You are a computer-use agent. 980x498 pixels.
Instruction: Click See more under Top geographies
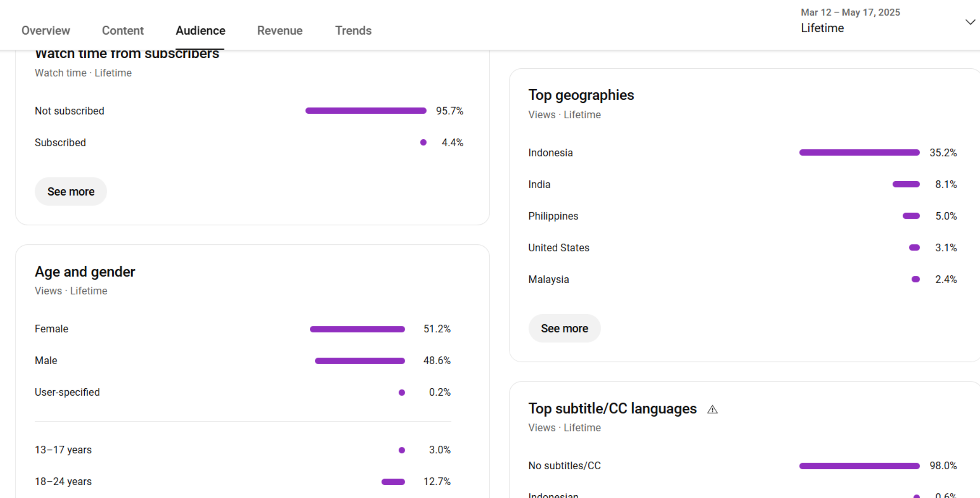point(564,329)
